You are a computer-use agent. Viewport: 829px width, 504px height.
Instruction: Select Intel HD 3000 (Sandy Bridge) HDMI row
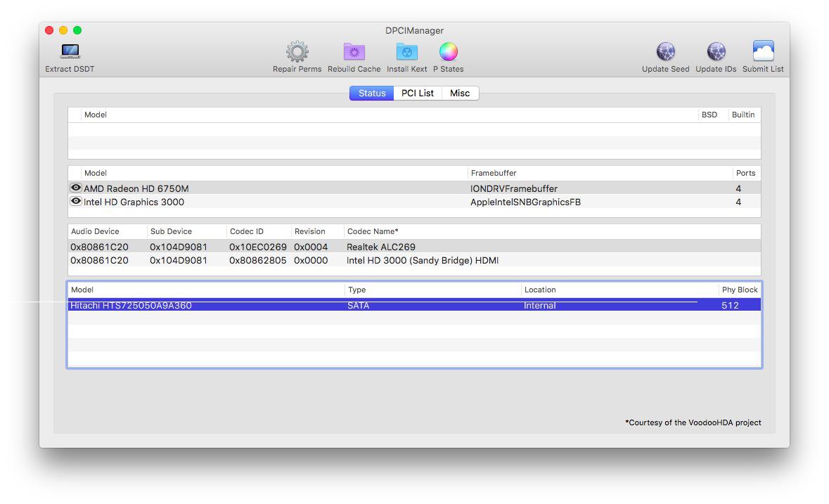[x=415, y=261]
